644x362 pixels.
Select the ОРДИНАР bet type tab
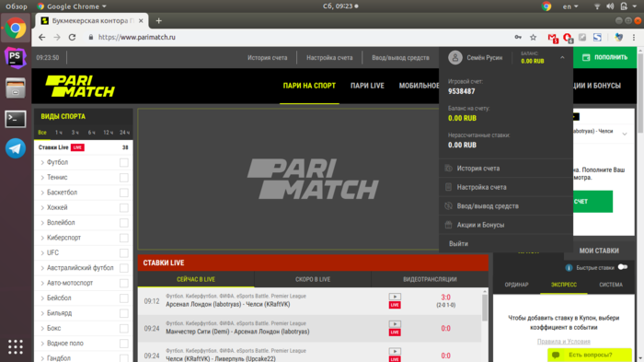pyautogui.click(x=516, y=285)
